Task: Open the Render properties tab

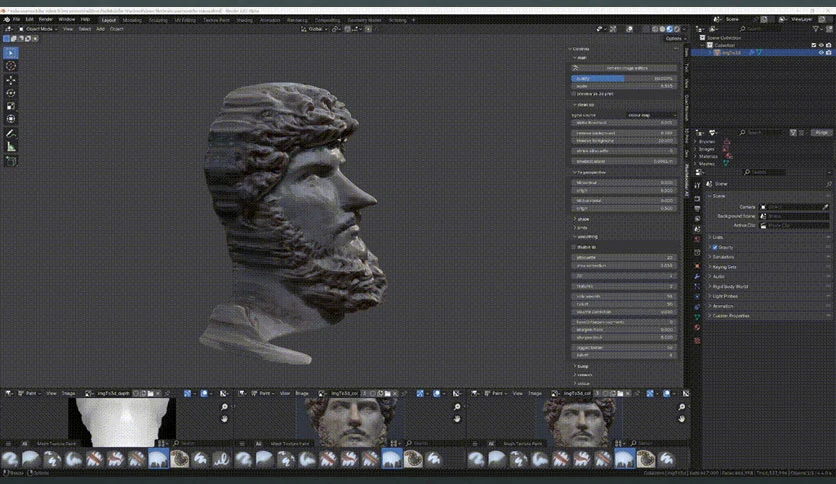Action: pos(697,199)
